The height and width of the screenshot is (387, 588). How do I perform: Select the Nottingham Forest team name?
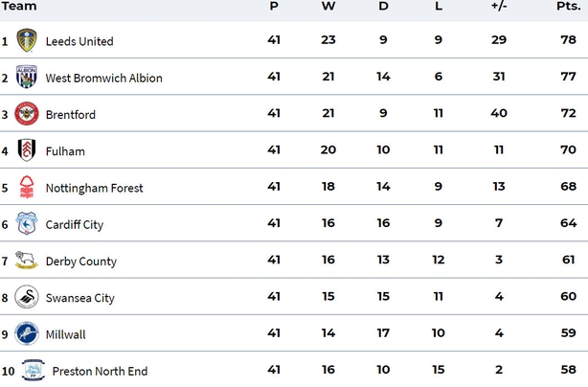point(94,188)
